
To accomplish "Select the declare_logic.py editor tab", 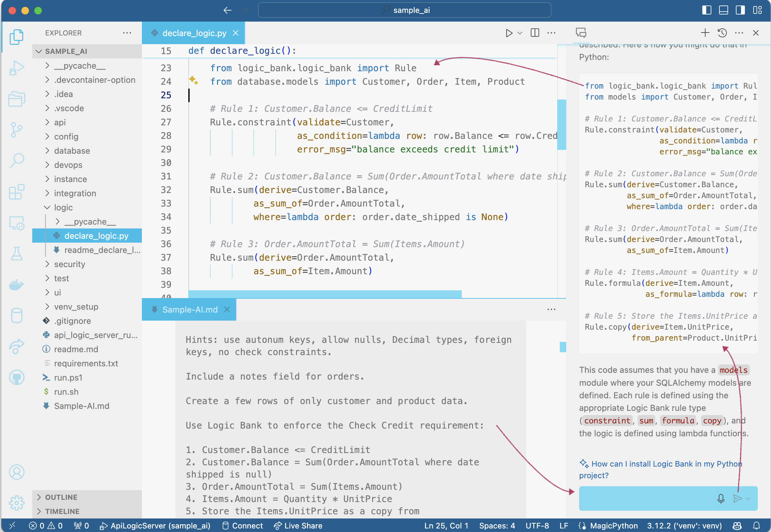I will [x=194, y=33].
